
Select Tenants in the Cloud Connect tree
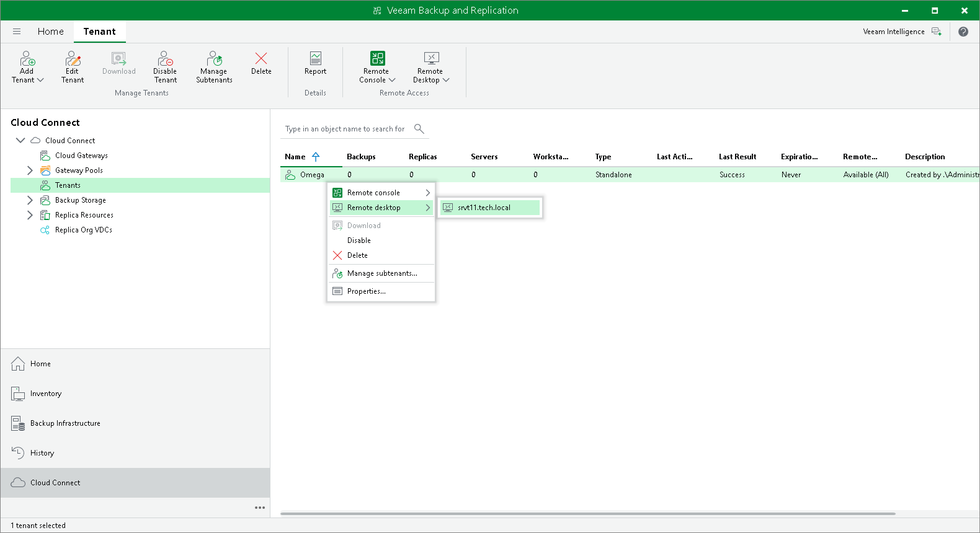click(x=140, y=185)
